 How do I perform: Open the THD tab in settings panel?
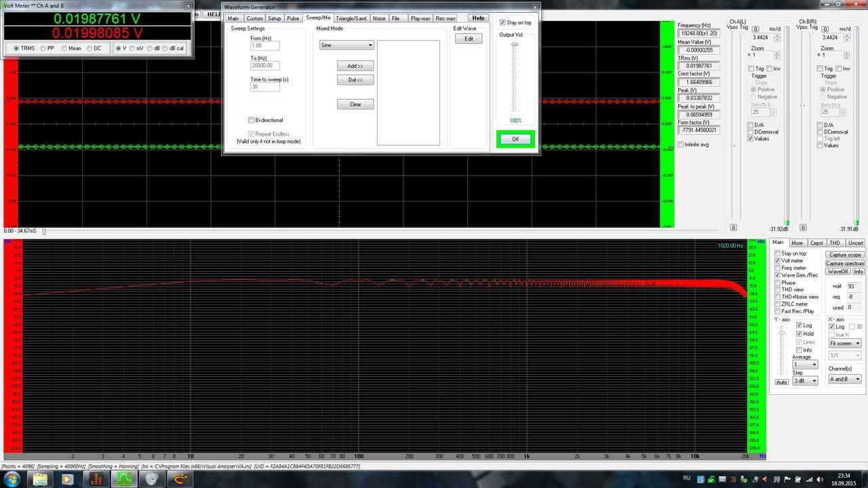point(835,243)
